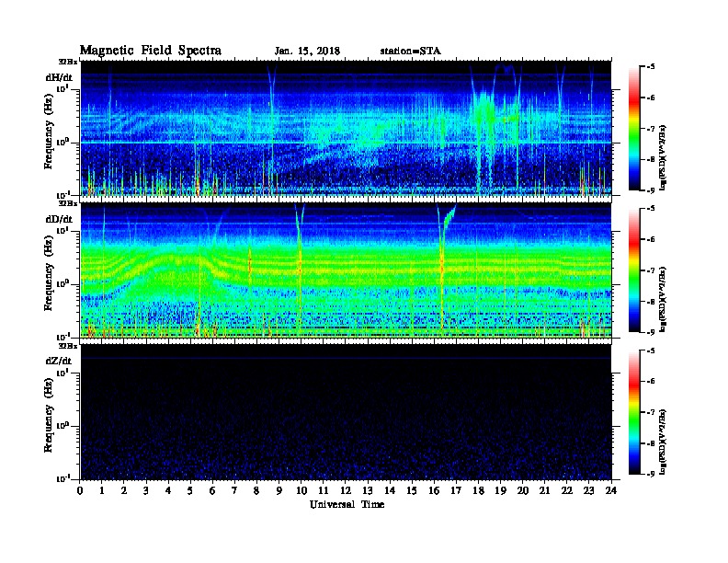Viewport: 728px width, 563px height.
Task: Click hour 8 on the time axis
Action: [x=256, y=490]
